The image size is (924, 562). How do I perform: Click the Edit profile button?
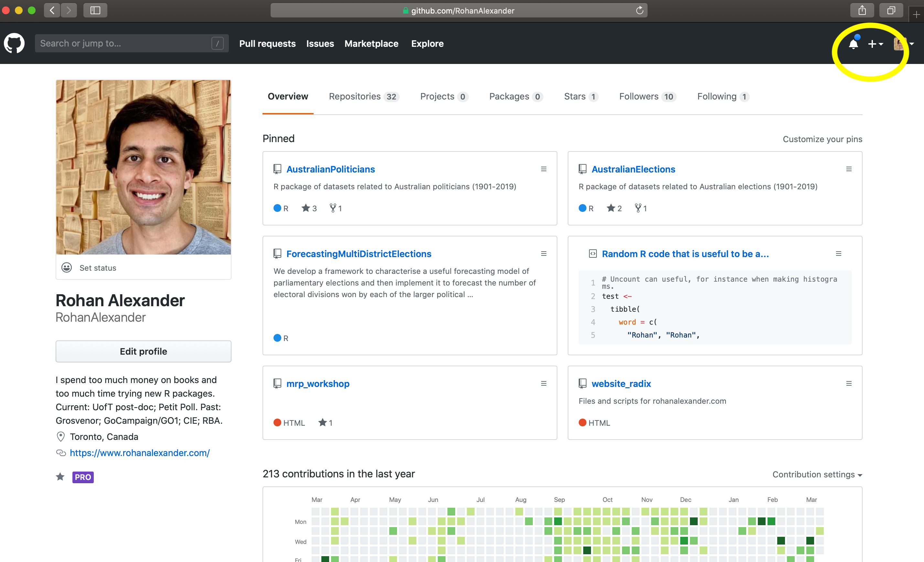tap(143, 351)
